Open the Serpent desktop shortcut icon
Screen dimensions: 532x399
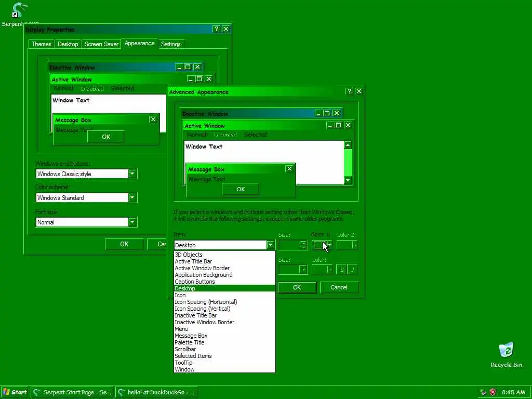(19, 11)
